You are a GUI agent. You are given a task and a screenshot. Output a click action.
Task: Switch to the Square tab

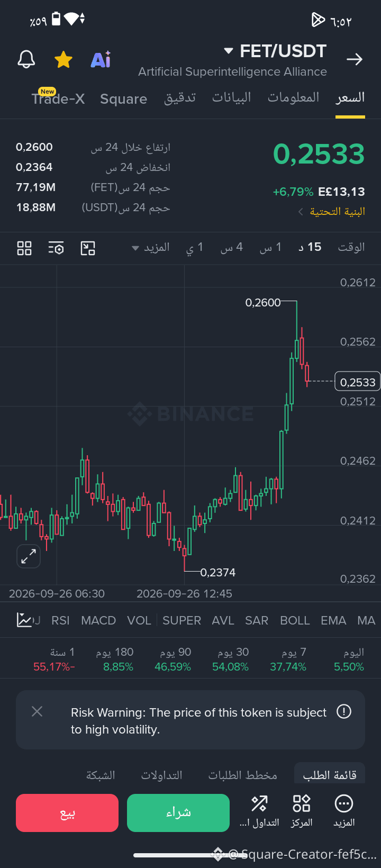124,99
